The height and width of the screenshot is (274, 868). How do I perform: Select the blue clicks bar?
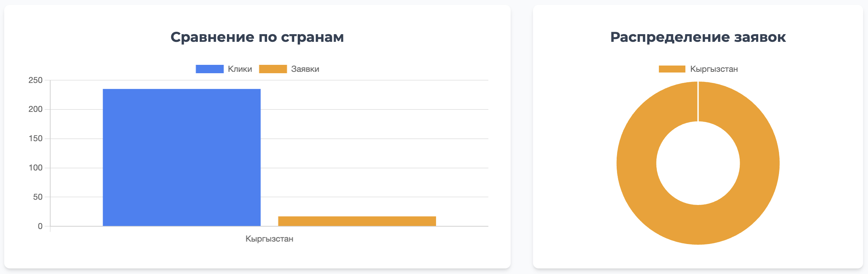pyautogui.click(x=182, y=158)
